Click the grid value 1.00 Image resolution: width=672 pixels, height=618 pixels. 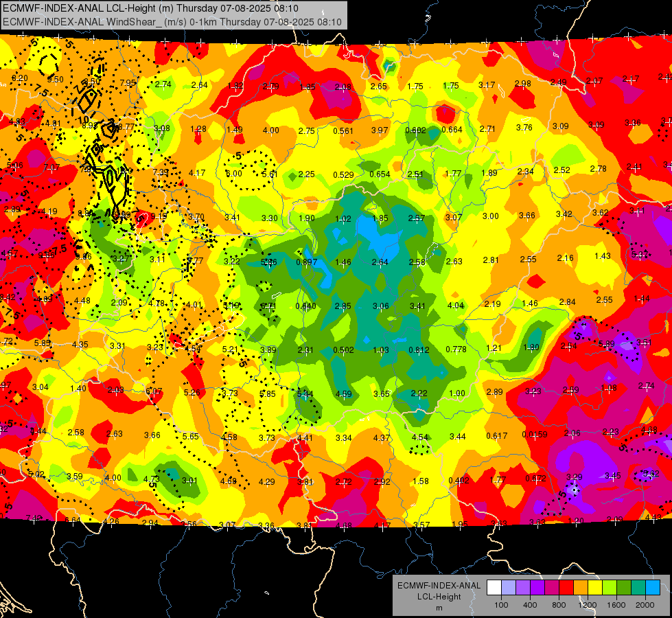click(x=457, y=393)
